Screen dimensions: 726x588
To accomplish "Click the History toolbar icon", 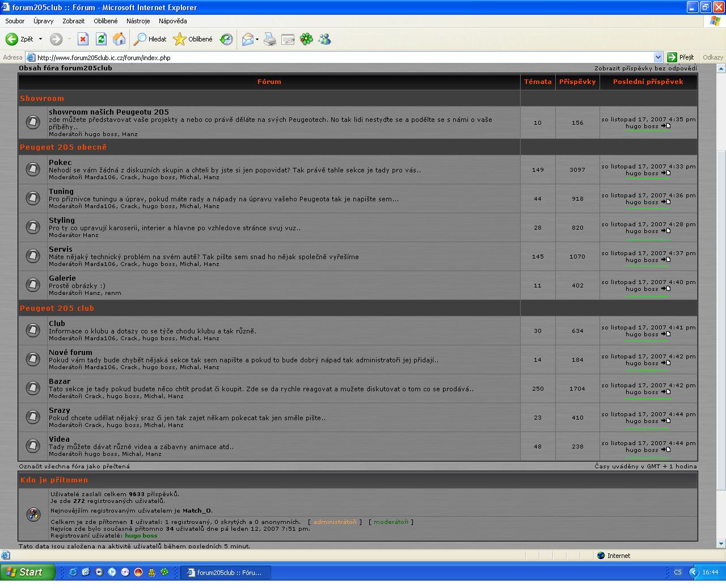I will [x=226, y=39].
